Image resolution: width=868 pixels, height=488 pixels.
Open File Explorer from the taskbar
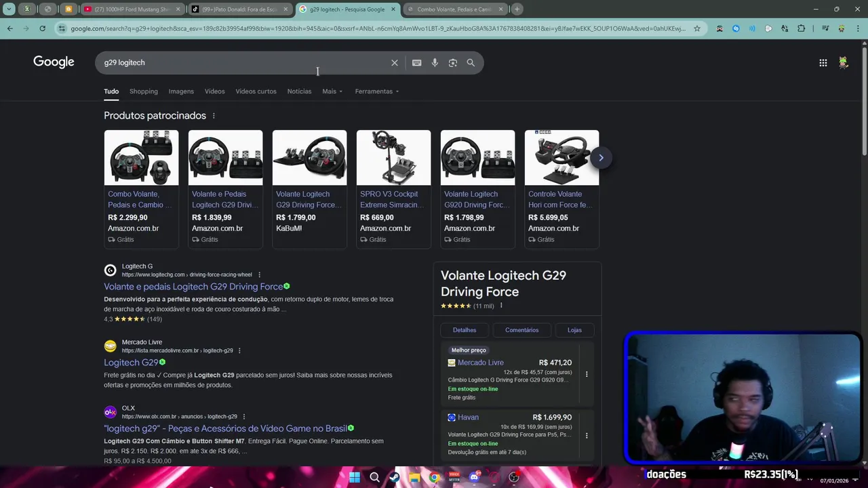pyautogui.click(x=414, y=477)
